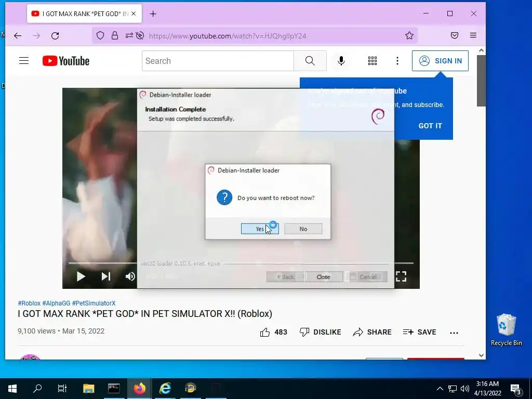The image size is (532, 399).
Task: Select the Recycle Bin desktop icon
Action: (506, 330)
